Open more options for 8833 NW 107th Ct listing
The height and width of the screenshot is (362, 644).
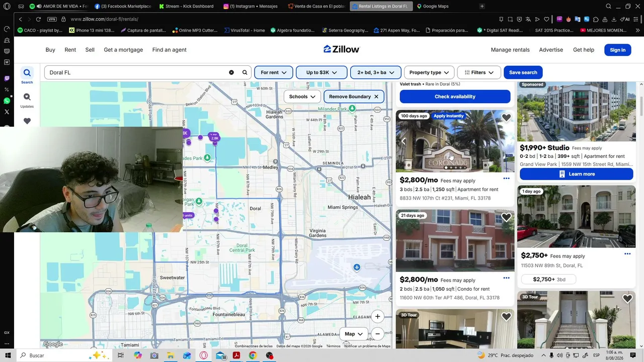coord(507,178)
